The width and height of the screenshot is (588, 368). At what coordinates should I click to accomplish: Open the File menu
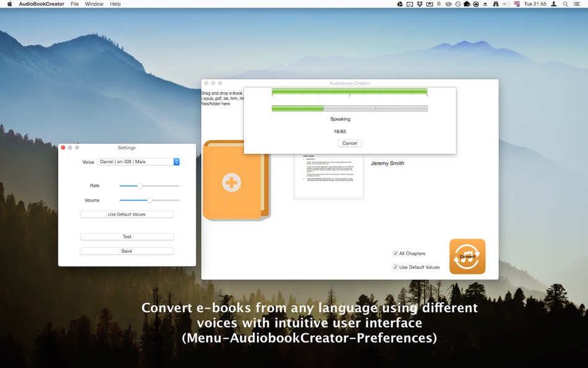click(x=75, y=4)
